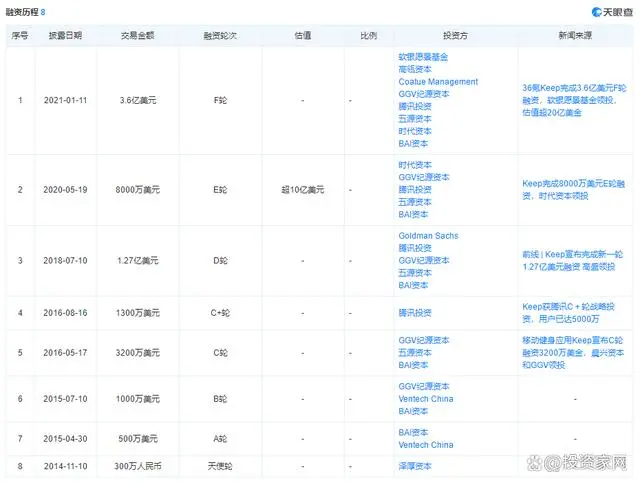640x485 pixels.
Task: Open Ventech China link in the B轮 row
Action: point(426,399)
